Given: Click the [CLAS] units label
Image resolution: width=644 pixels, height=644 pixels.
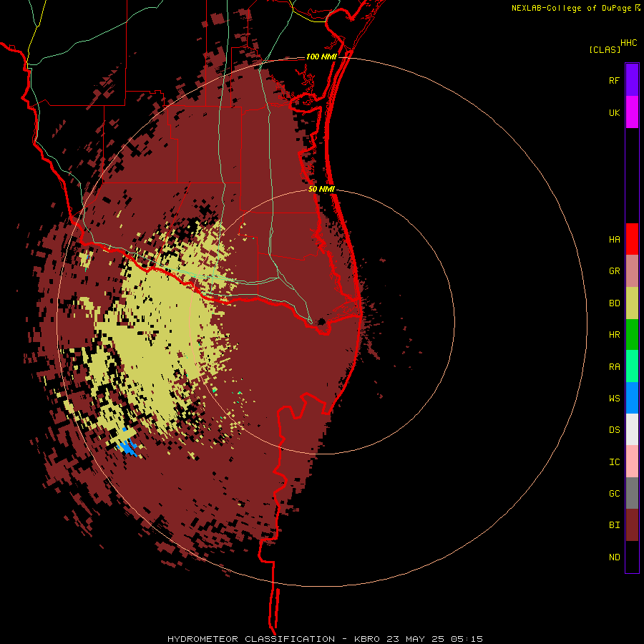Looking at the screenshot, I should pyautogui.click(x=605, y=49).
